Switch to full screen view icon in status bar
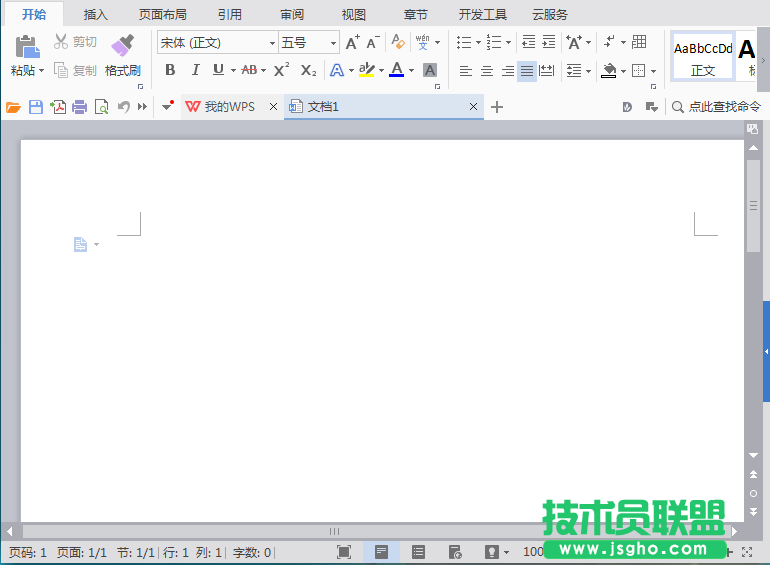This screenshot has height=565, width=770. [344, 552]
